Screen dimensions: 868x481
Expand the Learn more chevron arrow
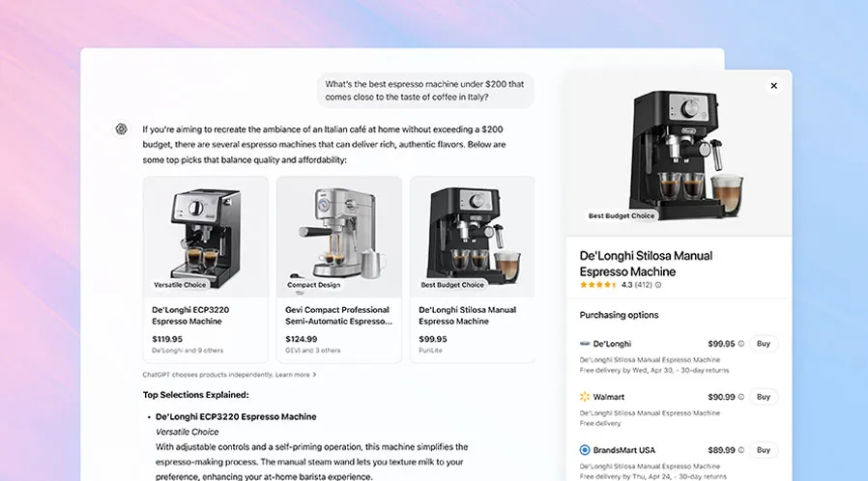(x=314, y=375)
